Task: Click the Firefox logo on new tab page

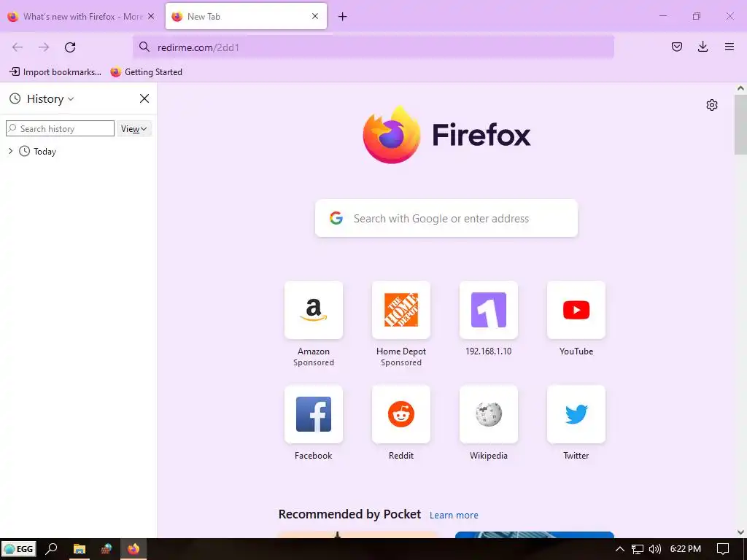Action: tap(446, 135)
